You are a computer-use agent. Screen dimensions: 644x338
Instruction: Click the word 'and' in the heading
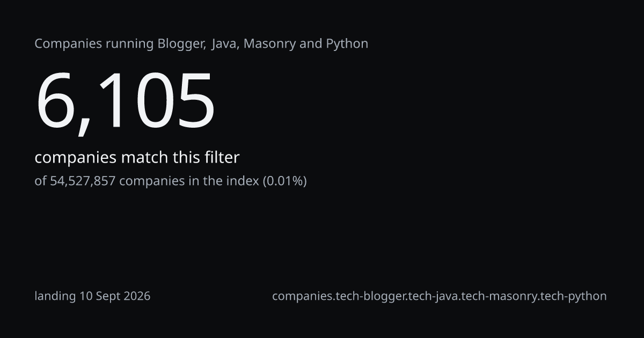[x=311, y=43]
